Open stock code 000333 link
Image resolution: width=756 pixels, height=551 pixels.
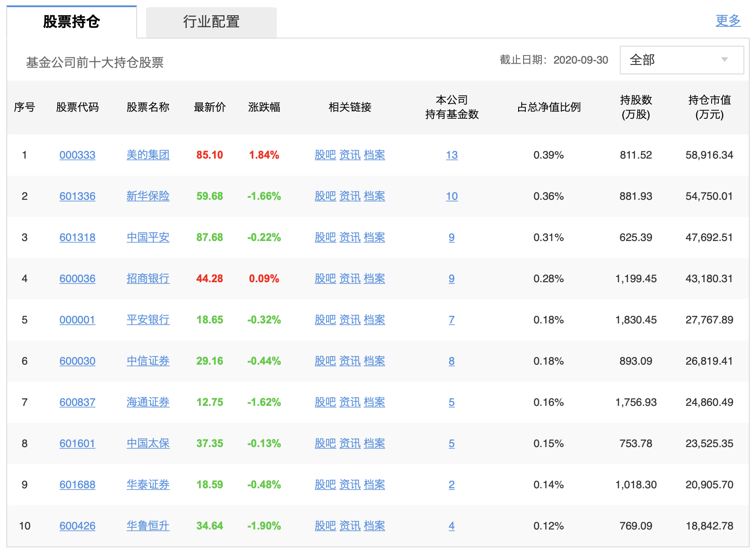pos(77,155)
